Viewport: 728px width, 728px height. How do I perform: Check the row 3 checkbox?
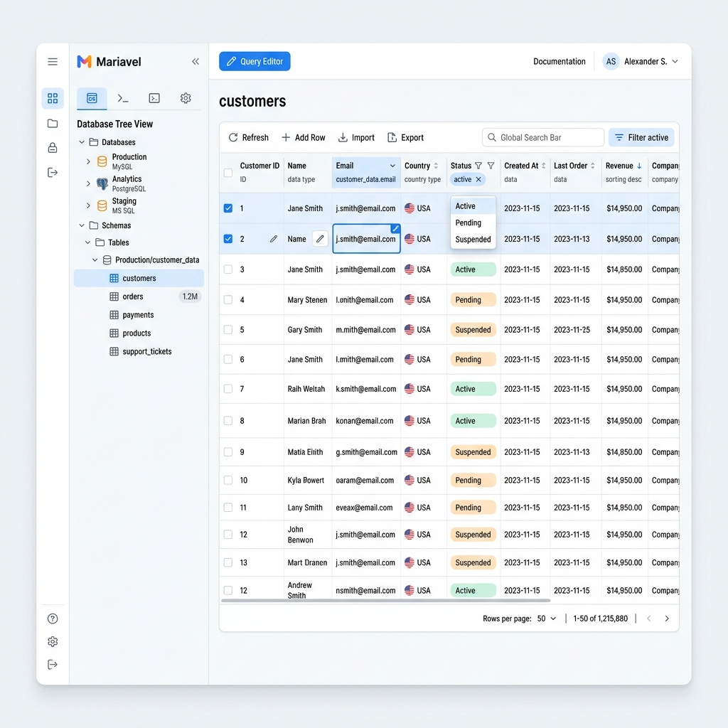pos(227,269)
